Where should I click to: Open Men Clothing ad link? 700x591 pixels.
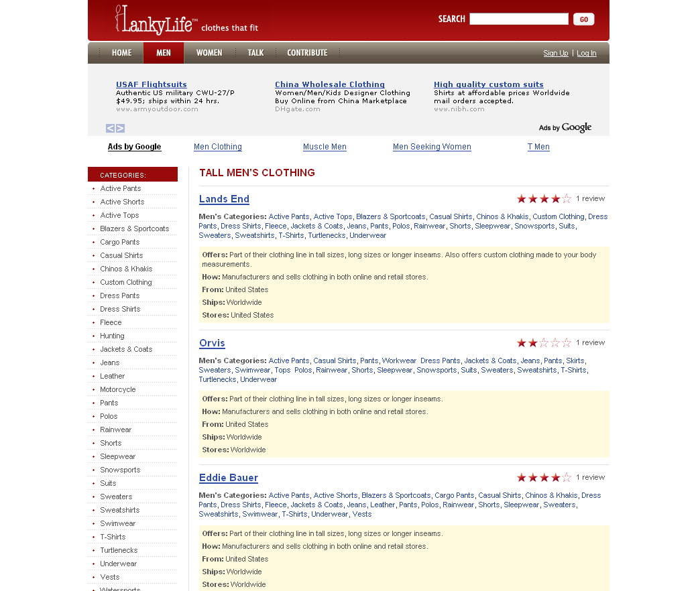[218, 147]
